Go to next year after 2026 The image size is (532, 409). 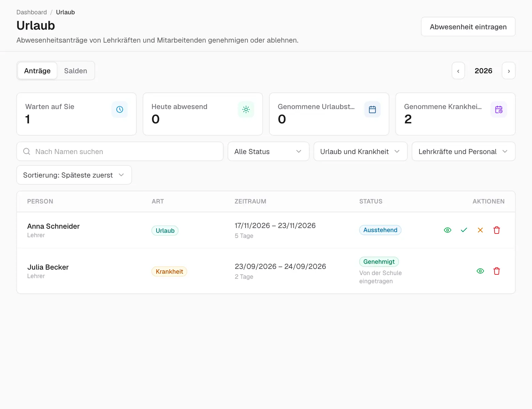tap(509, 71)
